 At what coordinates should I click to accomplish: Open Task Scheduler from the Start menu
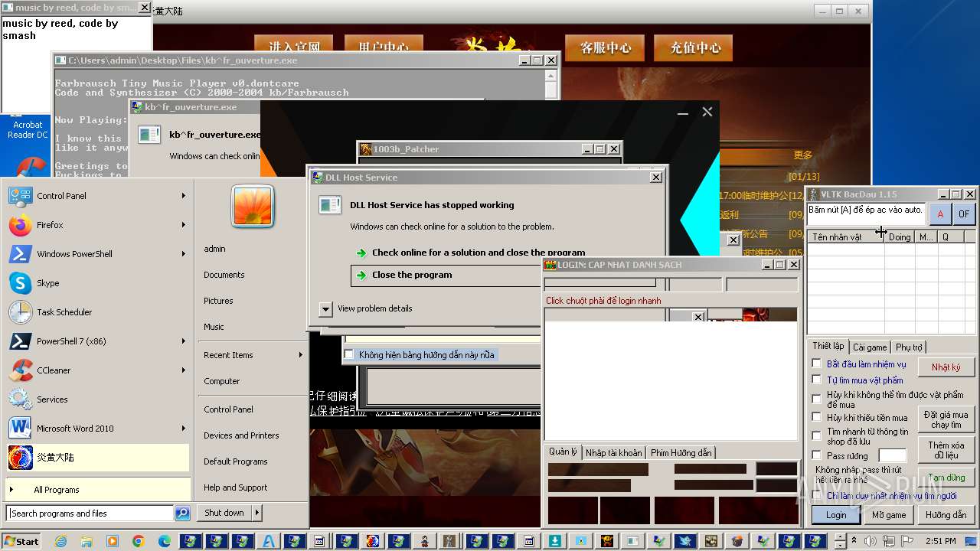(97, 312)
